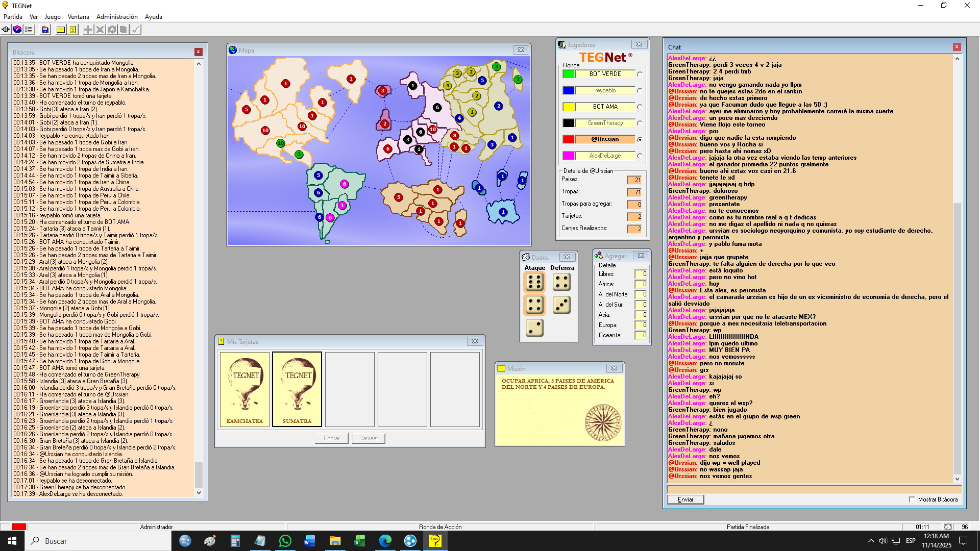
Task: Select the AlexDeLarge player radio button
Action: click(x=640, y=156)
